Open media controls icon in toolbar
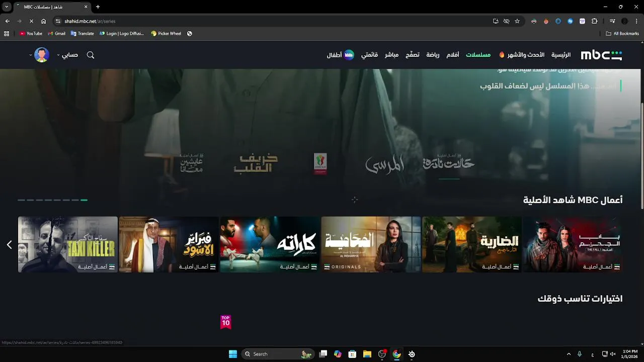Image resolution: width=644 pixels, height=362 pixels. (612, 21)
